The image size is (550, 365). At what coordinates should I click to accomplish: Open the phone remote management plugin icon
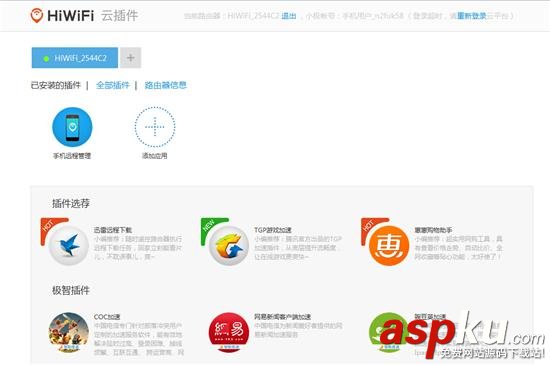point(72,127)
